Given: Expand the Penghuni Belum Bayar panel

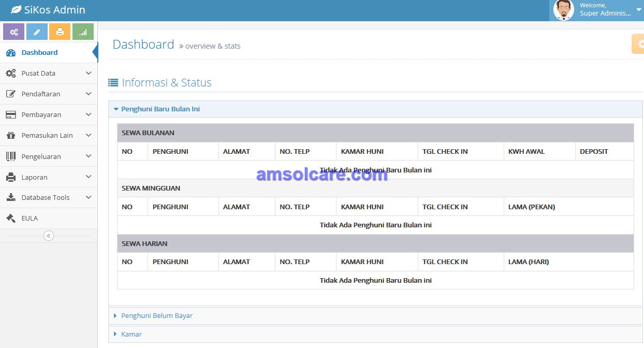Looking at the screenshot, I should (x=375, y=316).
